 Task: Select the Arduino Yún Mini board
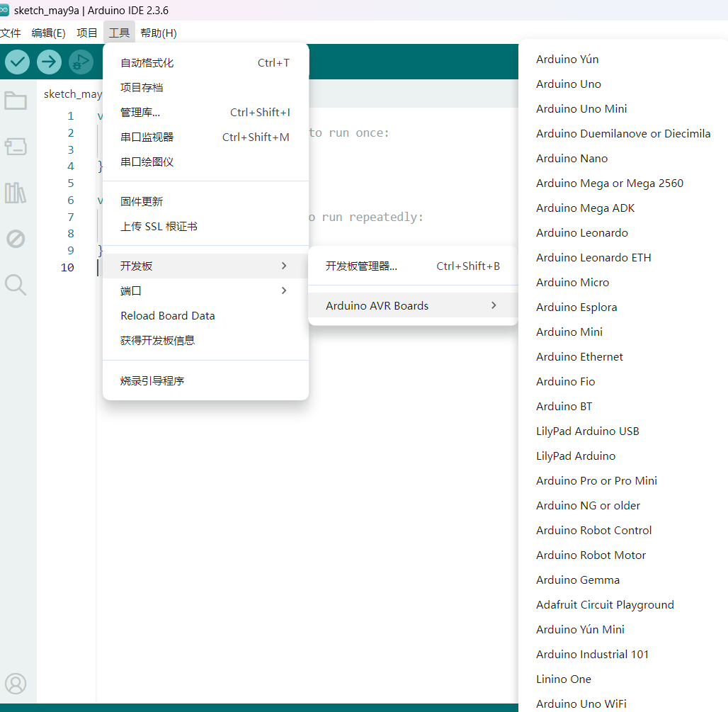(623, 630)
